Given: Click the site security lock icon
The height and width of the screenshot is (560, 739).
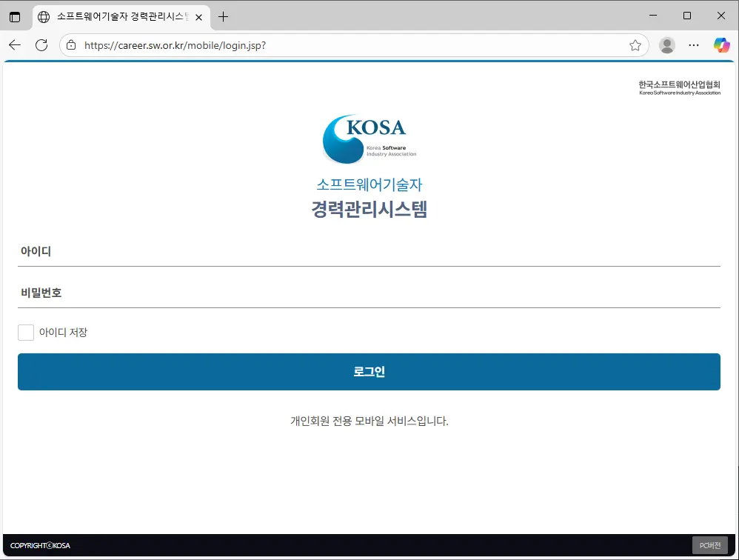Looking at the screenshot, I should 70,45.
